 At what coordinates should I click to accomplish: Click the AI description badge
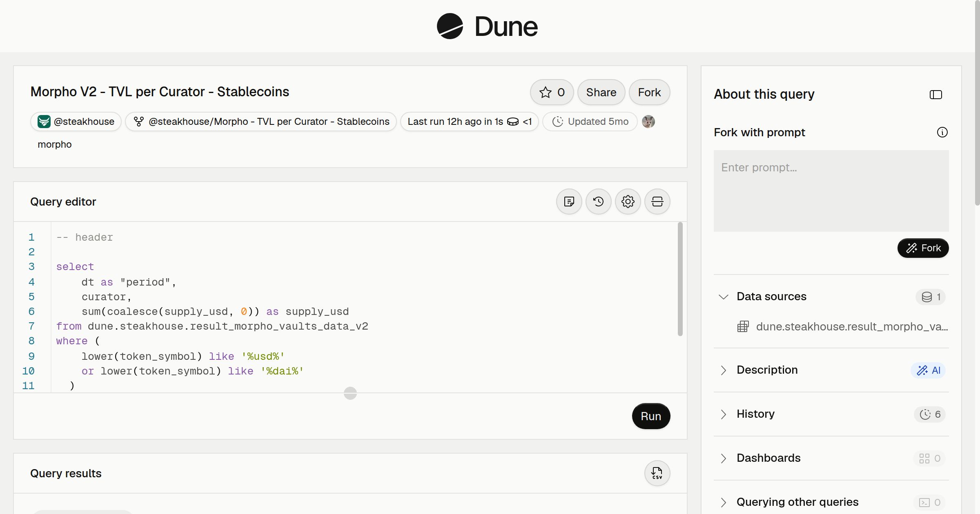928,370
